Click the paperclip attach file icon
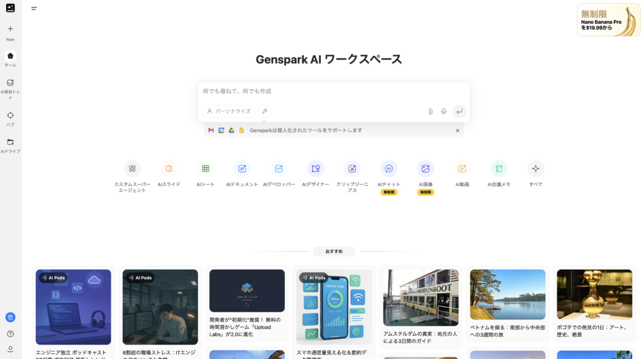The height and width of the screenshot is (359, 644). pyautogui.click(x=431, y=111)
